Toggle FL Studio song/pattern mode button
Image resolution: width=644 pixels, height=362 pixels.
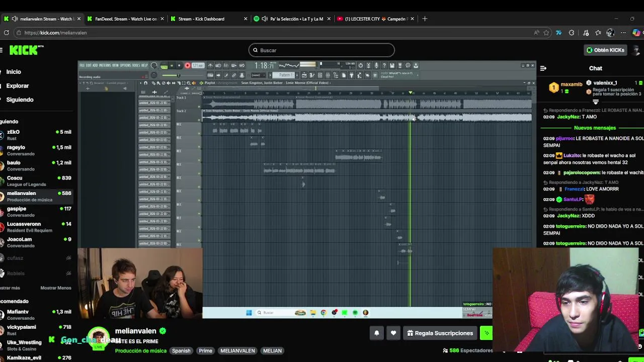[x=164, y=66]
